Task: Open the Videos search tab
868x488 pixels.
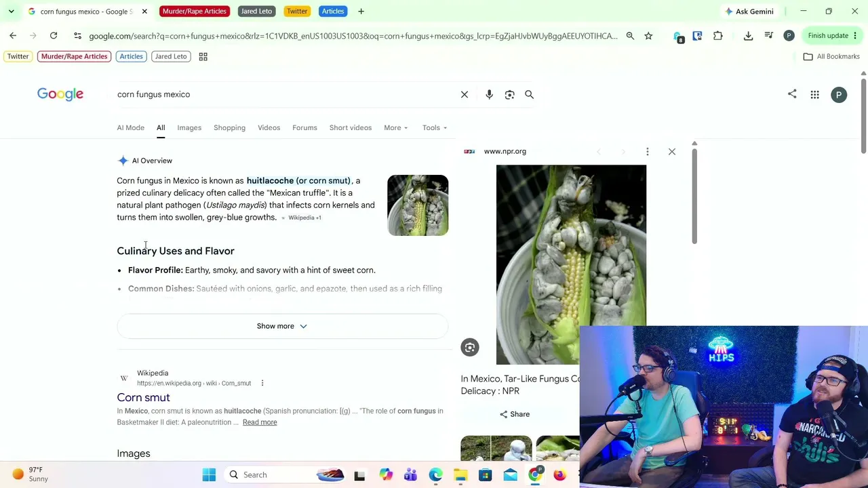Action: click(269, 127)
